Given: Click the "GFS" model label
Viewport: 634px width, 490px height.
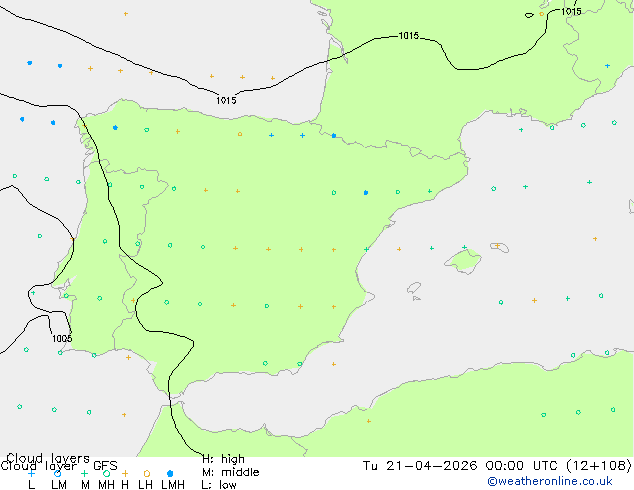Looking at the screenshot, I should pos(105,466).
